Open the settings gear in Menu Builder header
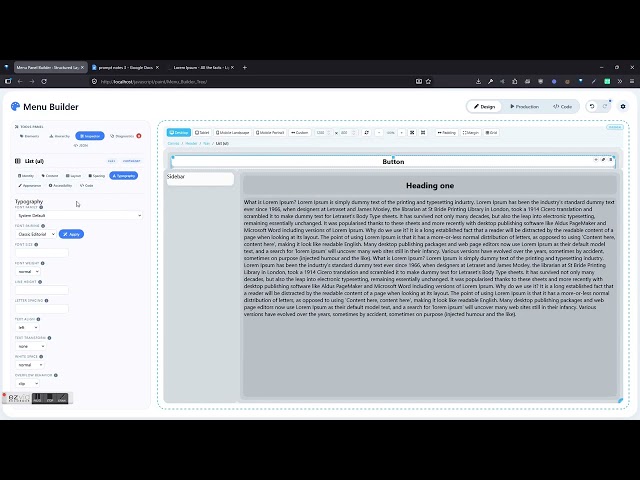The width and height of the screenshot is (640, 480). [622, 107]
